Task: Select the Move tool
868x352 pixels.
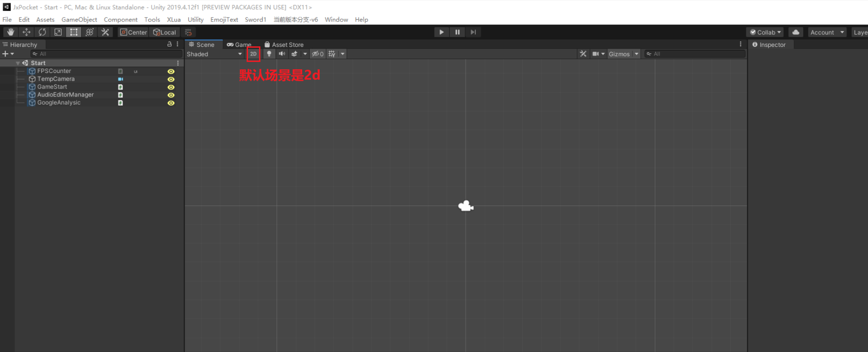Action: pos(27,32)
